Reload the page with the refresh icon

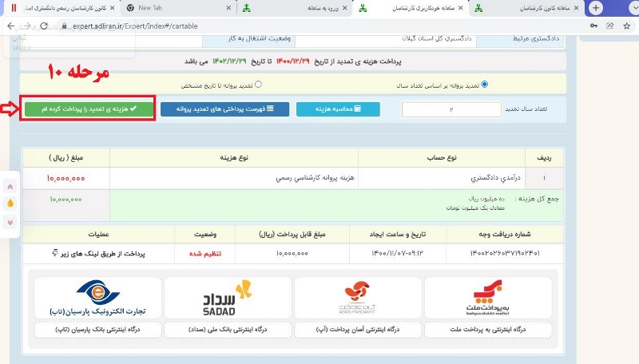click(44, 26)
